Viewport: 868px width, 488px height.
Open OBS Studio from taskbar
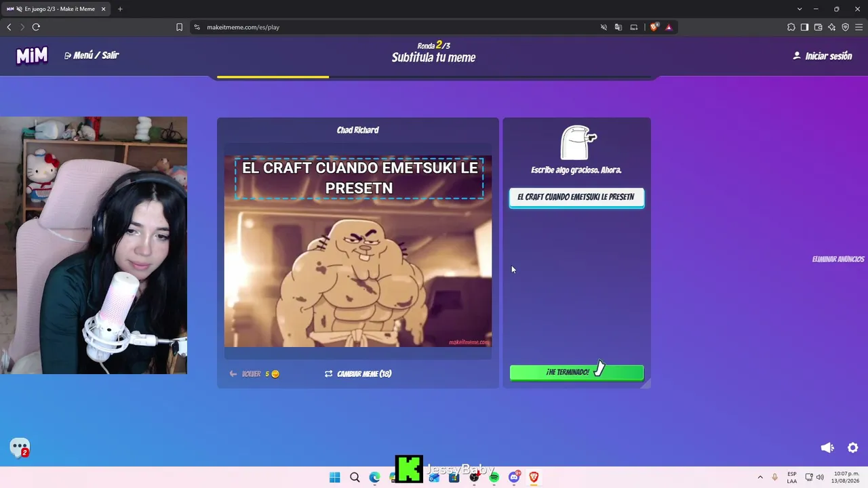474,477
